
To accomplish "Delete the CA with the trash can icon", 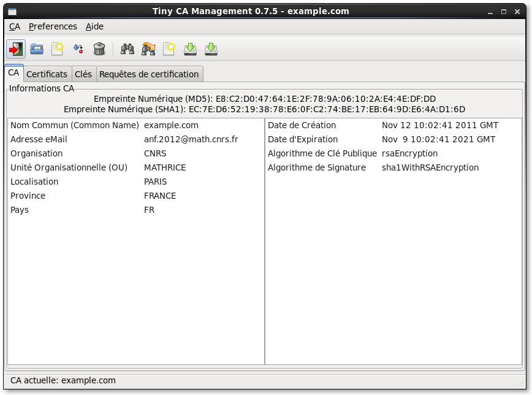I will point(99,49).
